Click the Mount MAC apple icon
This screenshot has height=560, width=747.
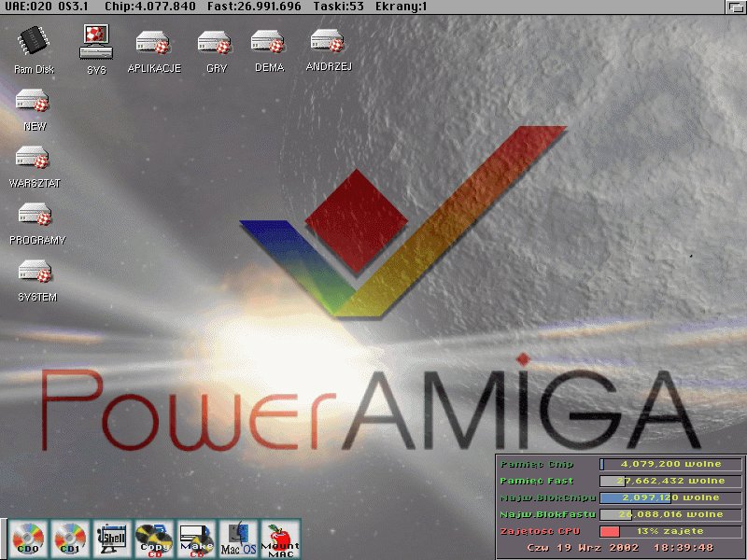coord(281,539)
